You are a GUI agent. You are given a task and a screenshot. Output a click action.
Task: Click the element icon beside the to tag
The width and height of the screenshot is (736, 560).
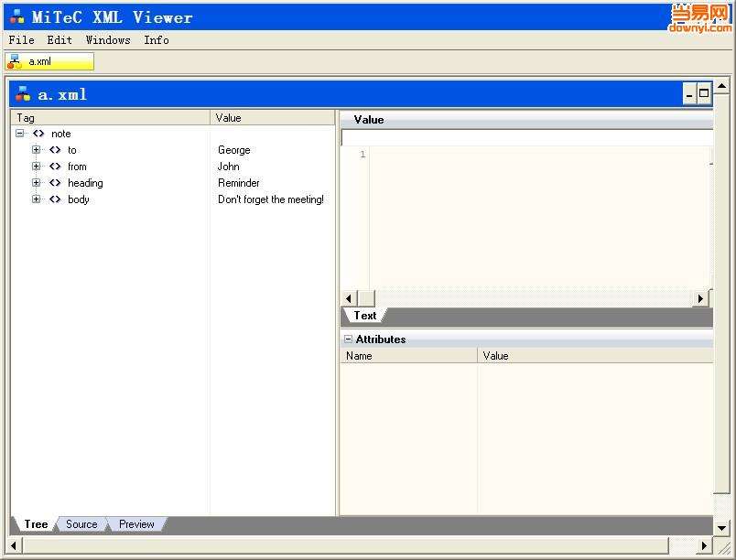click(55, 150)
